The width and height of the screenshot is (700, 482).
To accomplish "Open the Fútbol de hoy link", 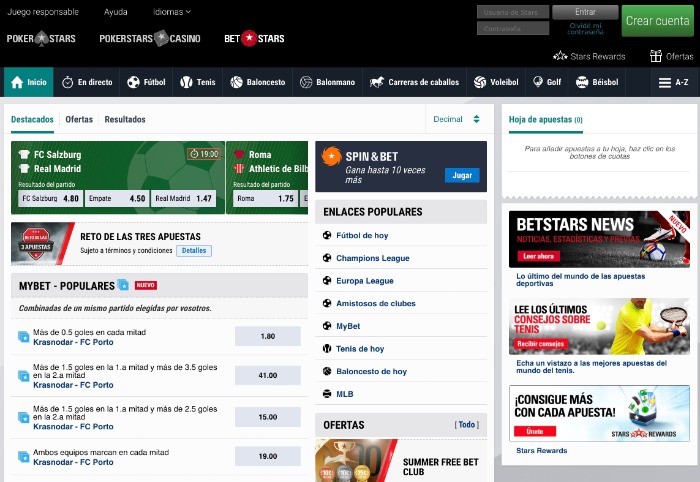I will (x=362, y=235).
